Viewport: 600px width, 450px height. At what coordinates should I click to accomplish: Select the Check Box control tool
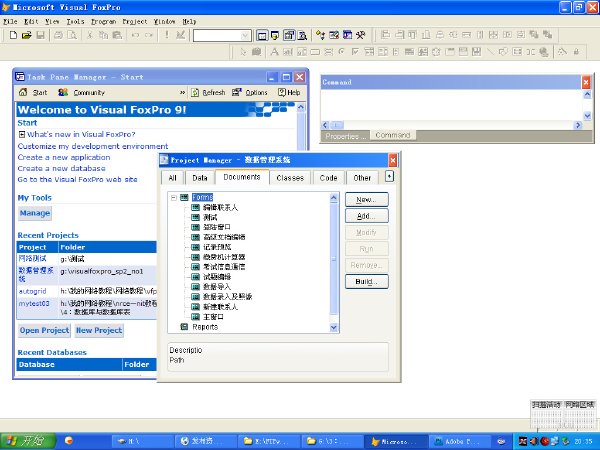click(355, 52)
